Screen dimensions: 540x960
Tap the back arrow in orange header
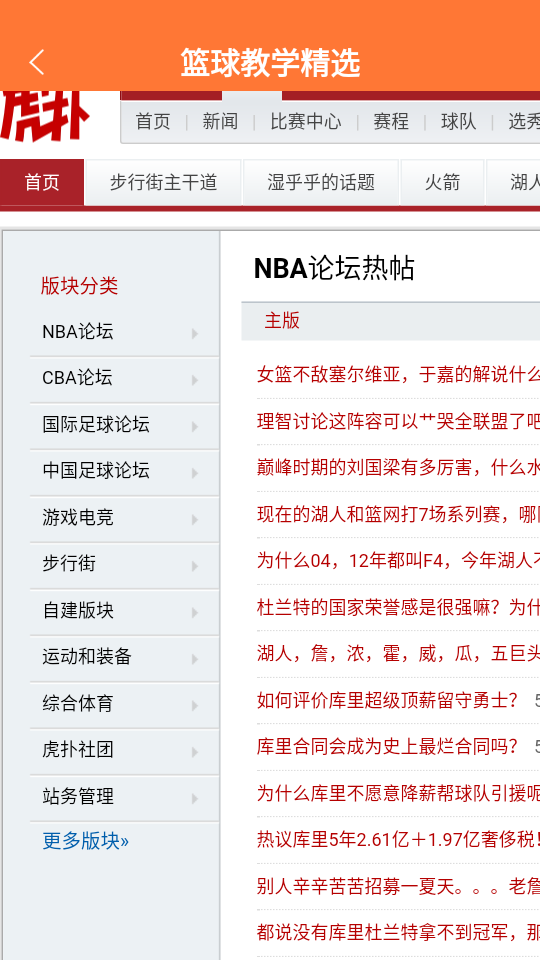pos(37,62)
